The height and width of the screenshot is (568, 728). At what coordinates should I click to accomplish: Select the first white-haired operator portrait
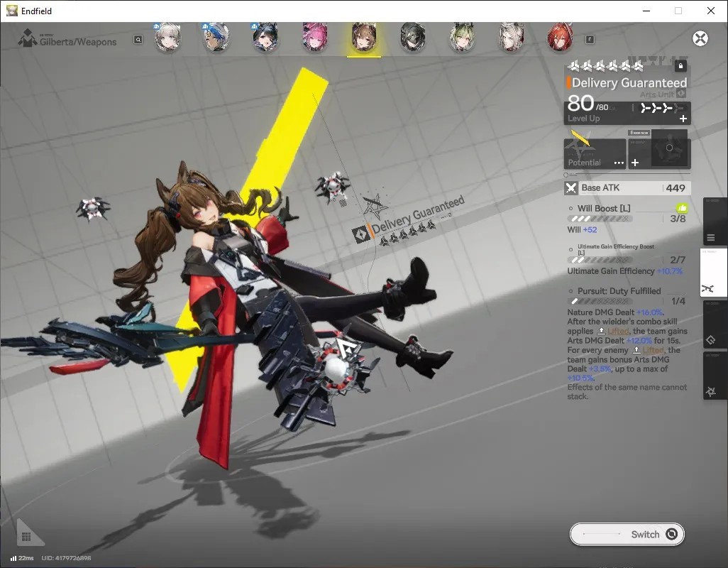pyautogui.click(x=167, y=37)
